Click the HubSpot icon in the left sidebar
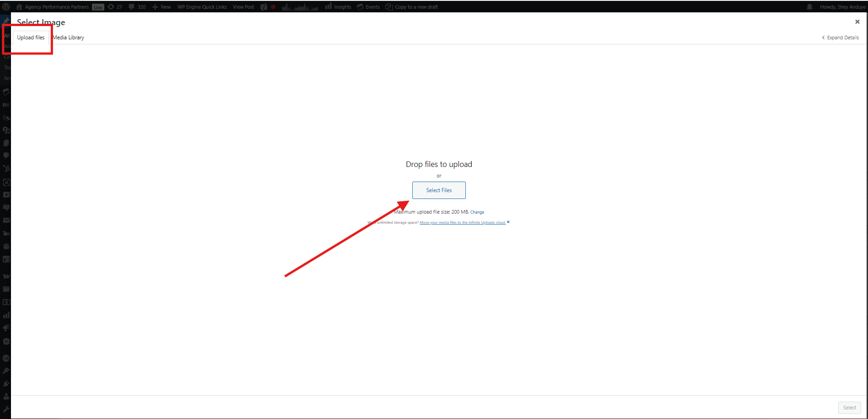This screenshot has height=419, width=868. tap(6, 169)
